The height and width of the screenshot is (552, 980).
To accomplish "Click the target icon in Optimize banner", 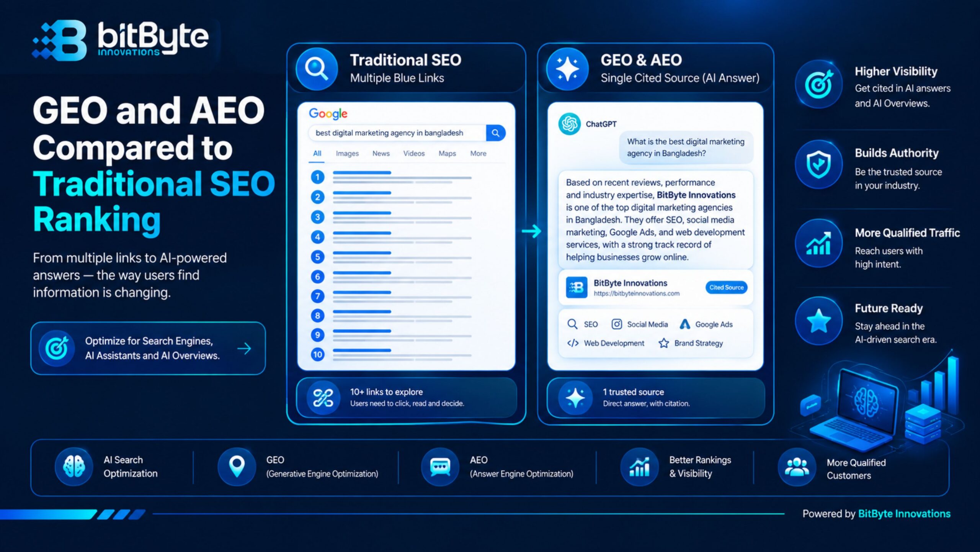I will point(56,348).
